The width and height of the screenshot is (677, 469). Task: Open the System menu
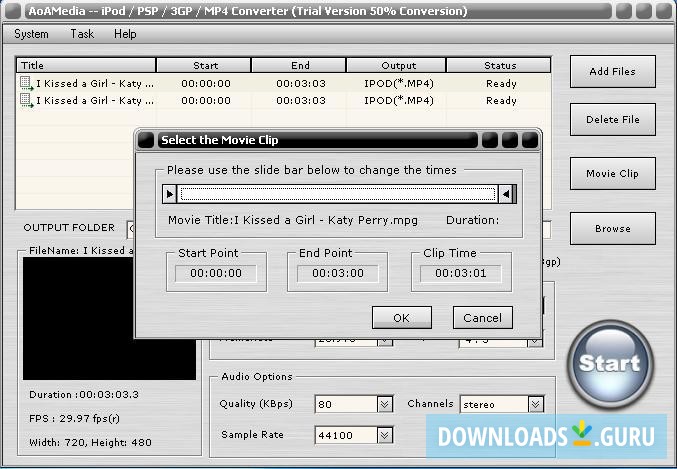tap(31, 34)
